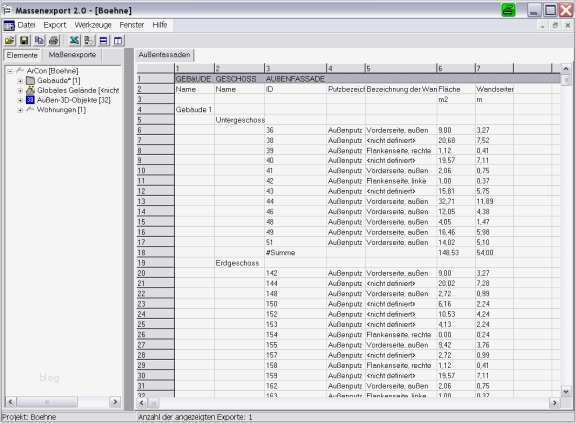Open the Datei menu
The image size is (576, 423).
(x=26, y=25)
